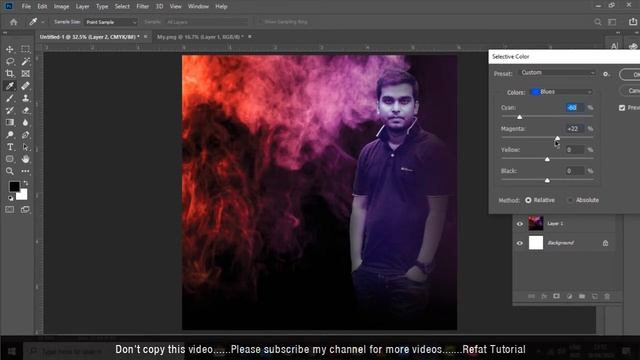Select the Lasso tool

[10, 62]
